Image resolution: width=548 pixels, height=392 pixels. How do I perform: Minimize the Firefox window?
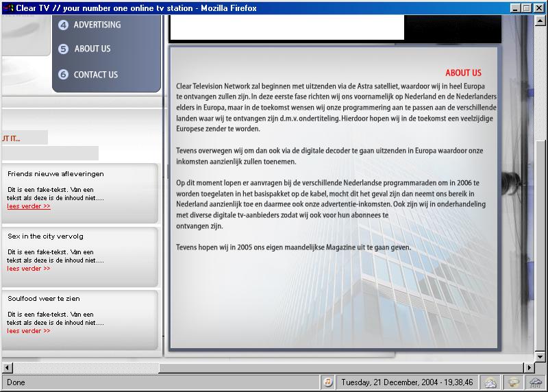[x=515, y=8]
